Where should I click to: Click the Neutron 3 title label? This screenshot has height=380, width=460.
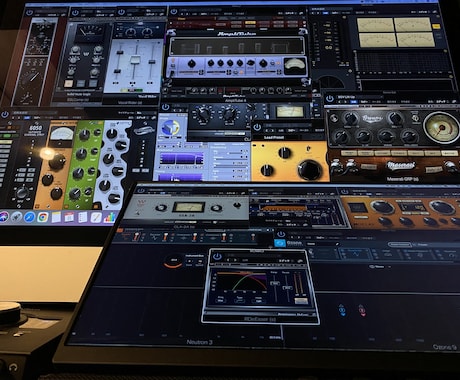click(x=199, y=342)
